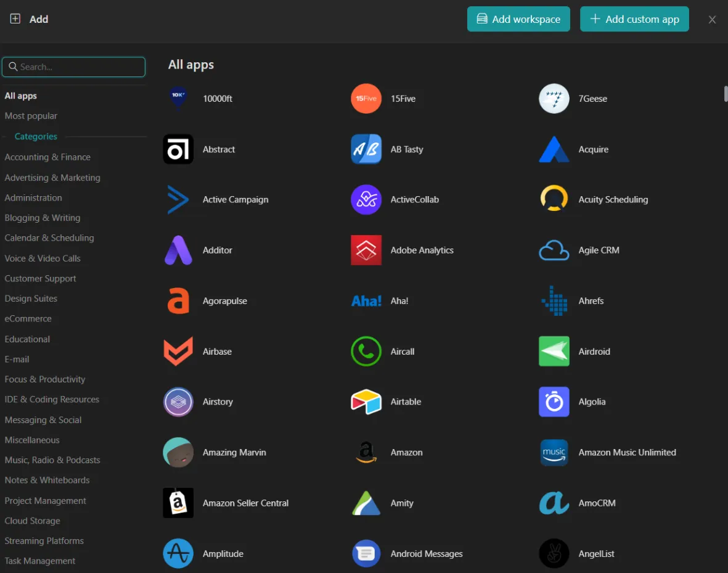This screenshot has height=573, width=728.
Task: Choose the Abstract app icon
Action: pyautogui.click(x=178, y=149)
